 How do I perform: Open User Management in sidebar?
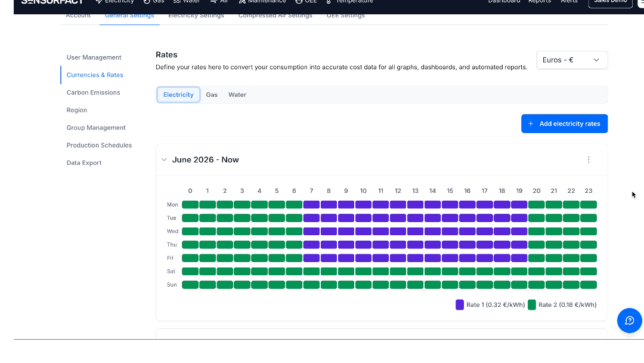click(94, 57)
